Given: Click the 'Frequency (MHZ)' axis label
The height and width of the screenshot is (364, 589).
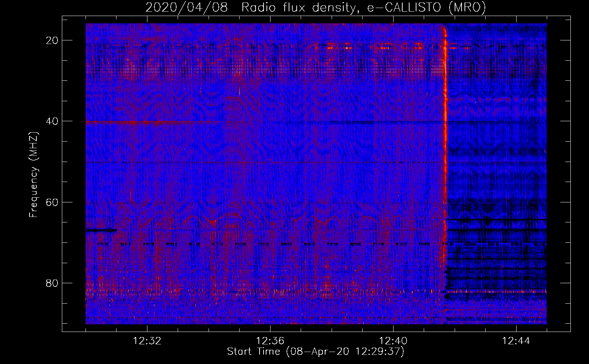Looking at the screenshot, I should (x=33, y=175).
